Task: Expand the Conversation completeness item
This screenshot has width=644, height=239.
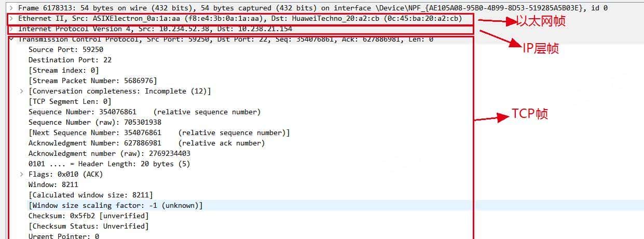Action: click(21, 91)
